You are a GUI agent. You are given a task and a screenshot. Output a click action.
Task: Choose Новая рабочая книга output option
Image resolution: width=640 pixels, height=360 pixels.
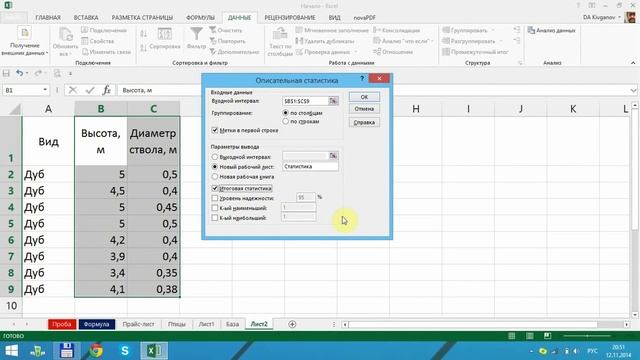215,177
